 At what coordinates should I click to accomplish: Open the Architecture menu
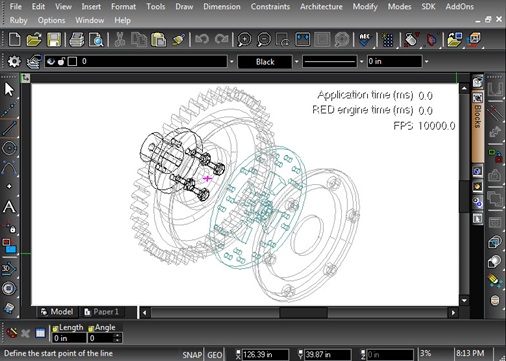tap(321, 7)
